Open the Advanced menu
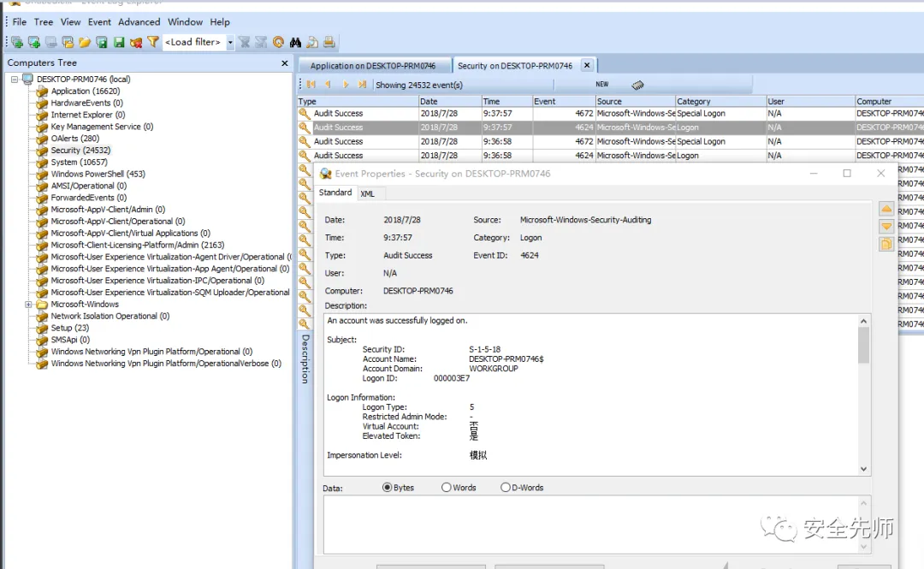This screenshot has height=569, width=924. (x=139, y=21)
